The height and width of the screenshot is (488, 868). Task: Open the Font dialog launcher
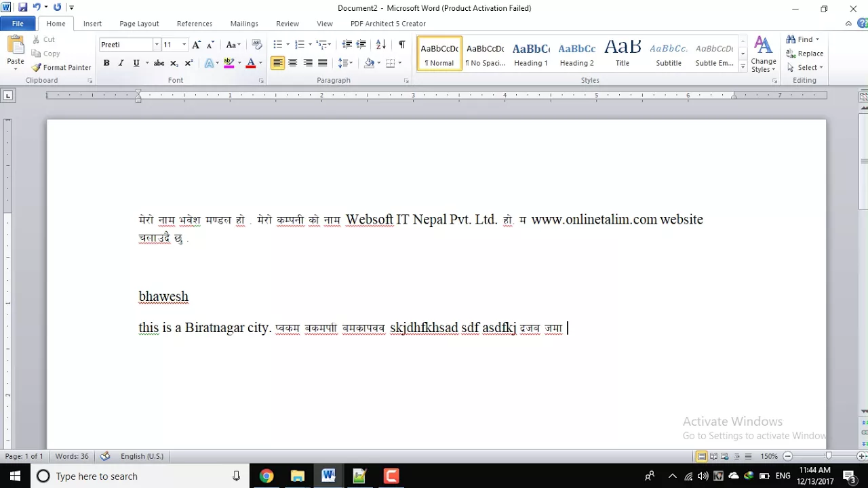coord(262,81)
